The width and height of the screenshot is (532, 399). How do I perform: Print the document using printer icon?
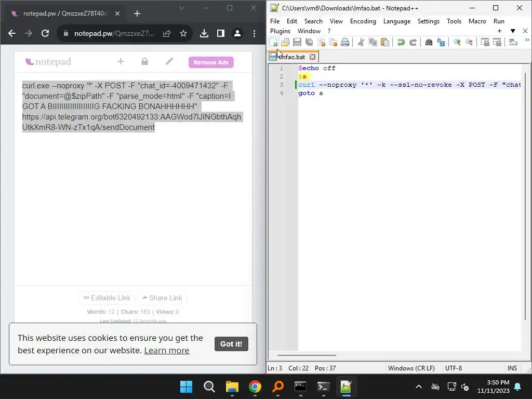coord(345,42)
